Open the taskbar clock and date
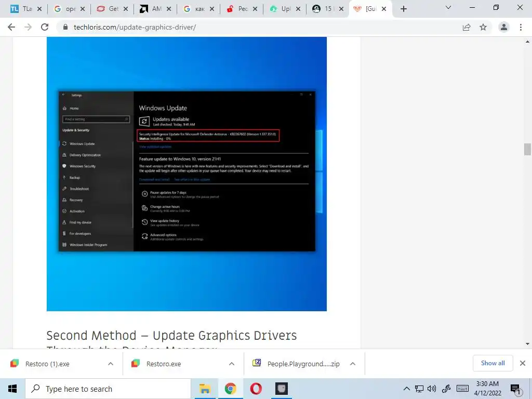 pos(487,389)
